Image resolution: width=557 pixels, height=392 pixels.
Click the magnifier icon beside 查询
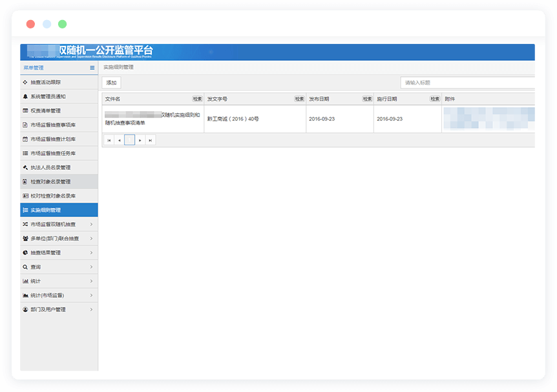pos(25,267)
